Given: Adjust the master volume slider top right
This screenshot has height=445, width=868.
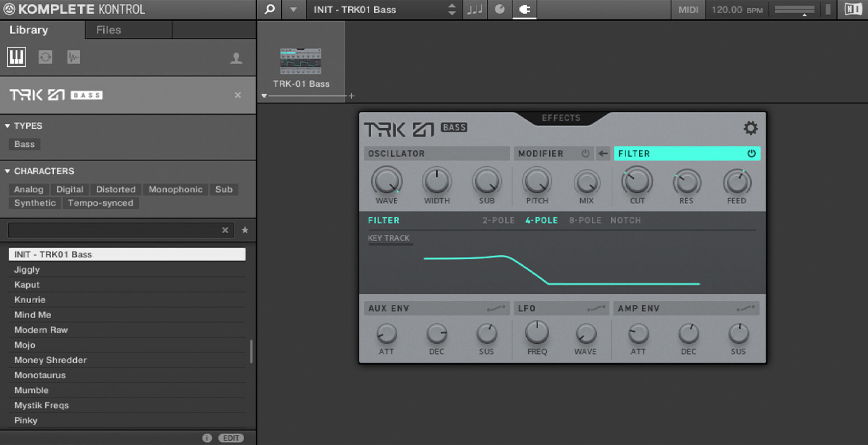Looking at the screenshot, I should click(794, 9).
